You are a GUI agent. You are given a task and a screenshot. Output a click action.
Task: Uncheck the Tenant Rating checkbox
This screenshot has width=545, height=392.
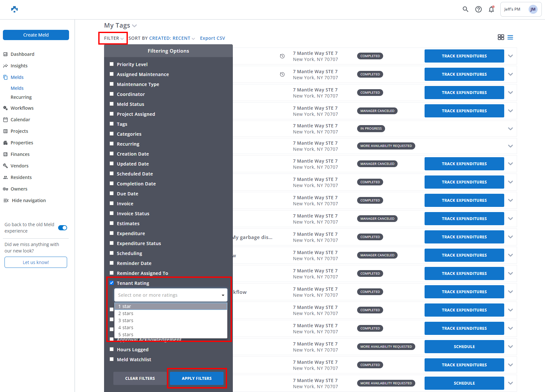pos(112,283)
